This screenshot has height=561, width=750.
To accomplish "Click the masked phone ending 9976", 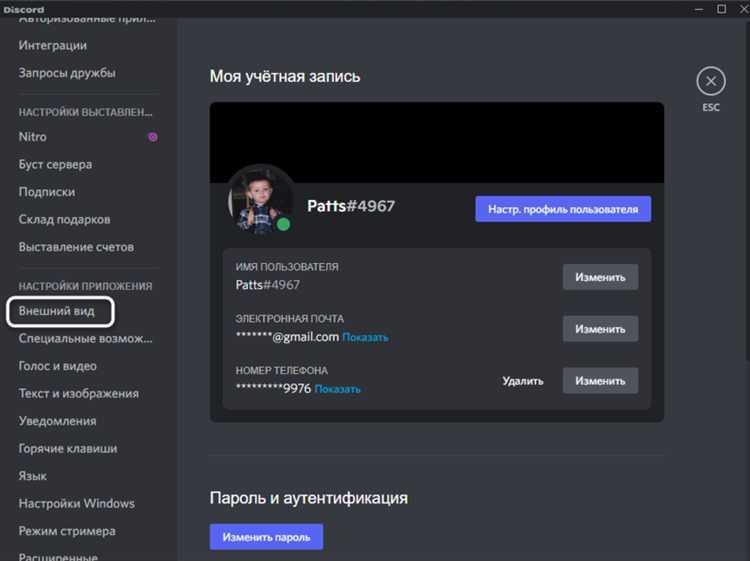I will [273, 388].
